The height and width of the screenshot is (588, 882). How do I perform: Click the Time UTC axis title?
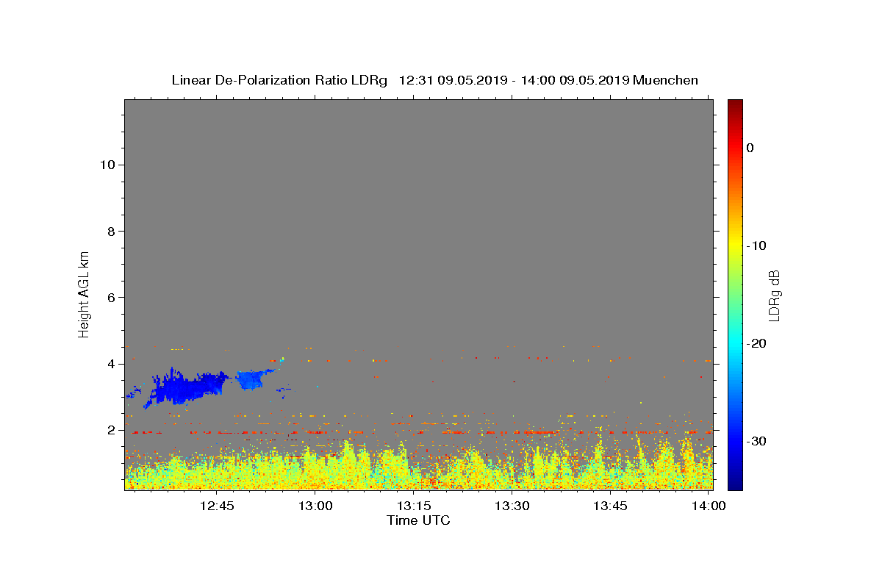tap(418, 520)
